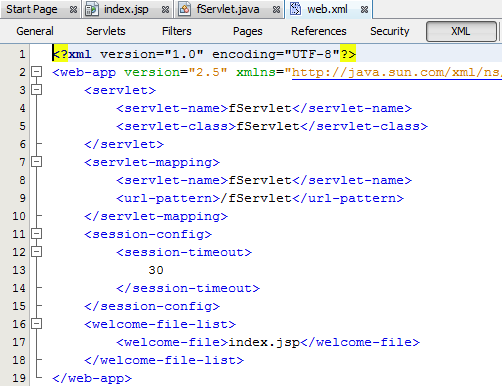This screenshot has height=386, width=502.
Task: Click line number 5 in the gutter
Action: (x=22, y=126)
